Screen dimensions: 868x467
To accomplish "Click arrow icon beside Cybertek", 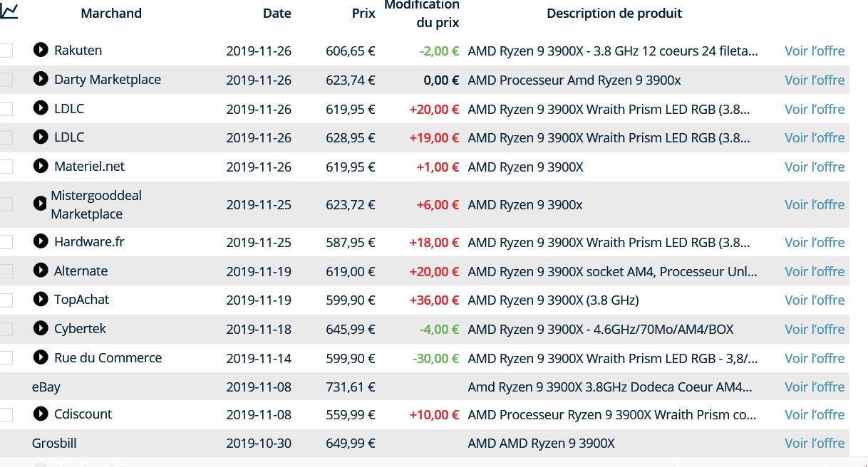I will [41, 328].
